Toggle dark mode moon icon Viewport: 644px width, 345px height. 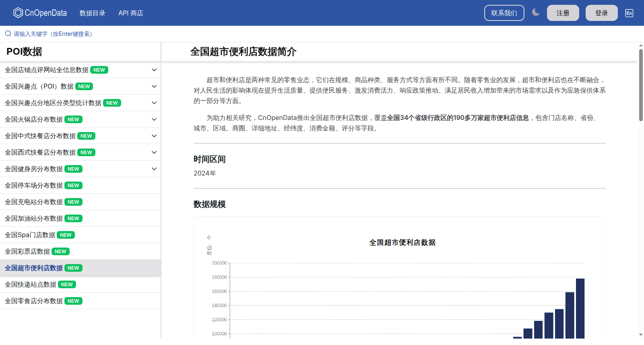(x=536, y=12)
